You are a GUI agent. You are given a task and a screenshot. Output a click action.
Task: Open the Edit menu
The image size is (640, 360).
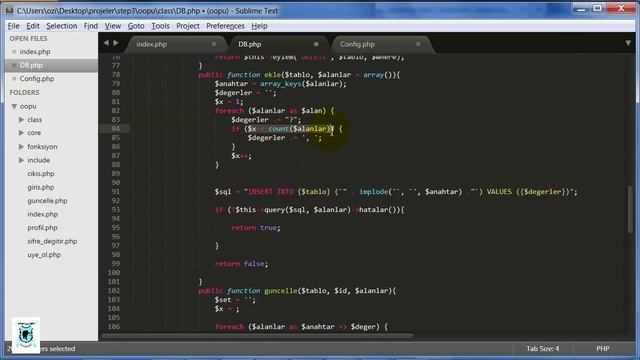tap(33, 26)
